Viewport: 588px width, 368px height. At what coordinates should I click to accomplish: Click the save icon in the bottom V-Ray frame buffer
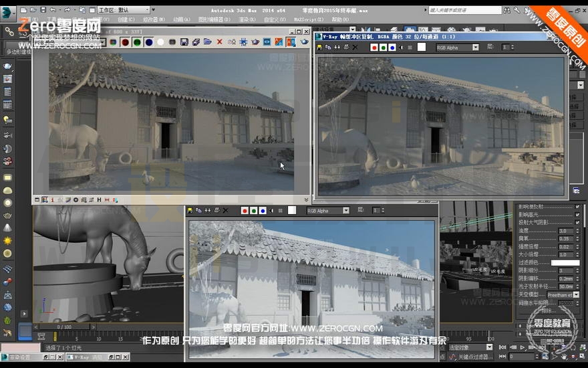click(x=190, y=211)
